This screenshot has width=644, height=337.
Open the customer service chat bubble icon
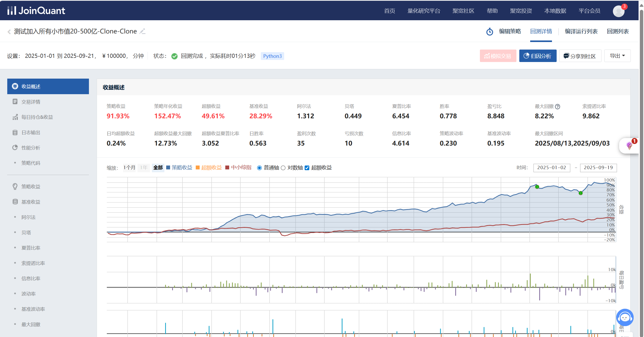[625, 317]
